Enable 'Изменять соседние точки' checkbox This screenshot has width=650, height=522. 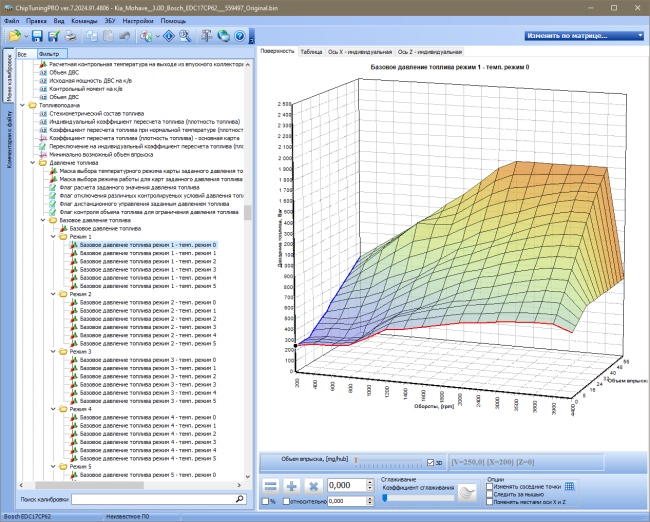click(x=489, y=486)
